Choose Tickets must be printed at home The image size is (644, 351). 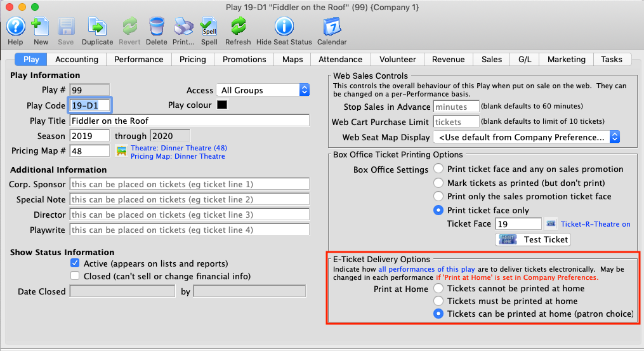pyautogui.click(x=438, y=301)
